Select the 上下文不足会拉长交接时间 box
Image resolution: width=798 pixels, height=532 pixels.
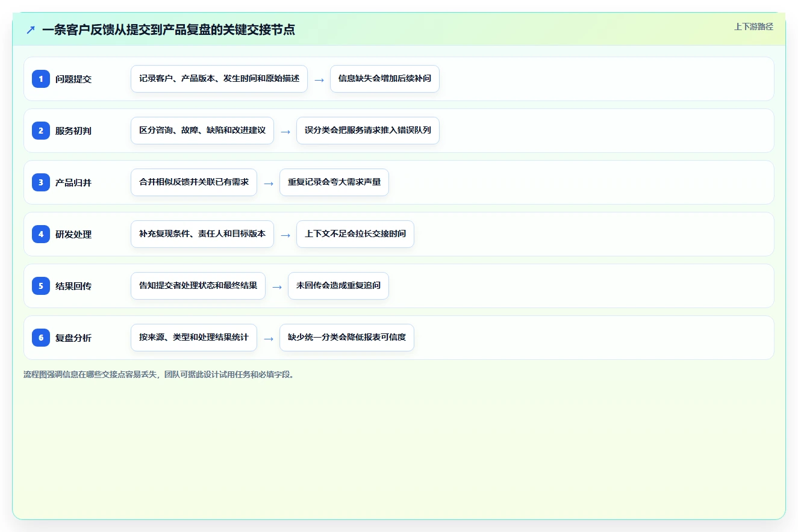coord(355,234)
